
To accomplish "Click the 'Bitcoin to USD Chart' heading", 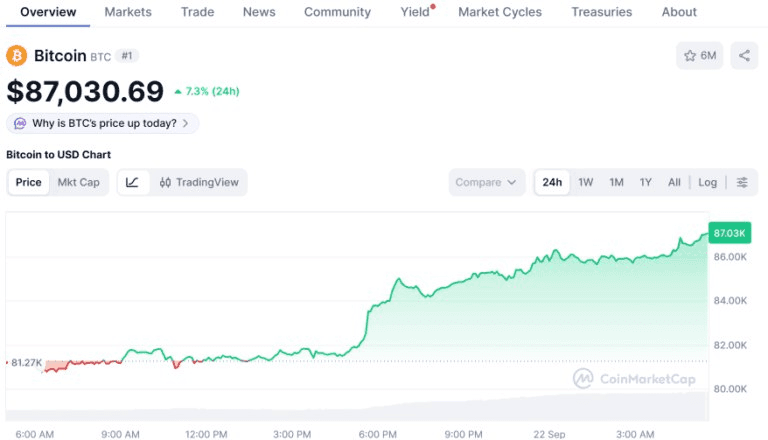I will 58,154.
